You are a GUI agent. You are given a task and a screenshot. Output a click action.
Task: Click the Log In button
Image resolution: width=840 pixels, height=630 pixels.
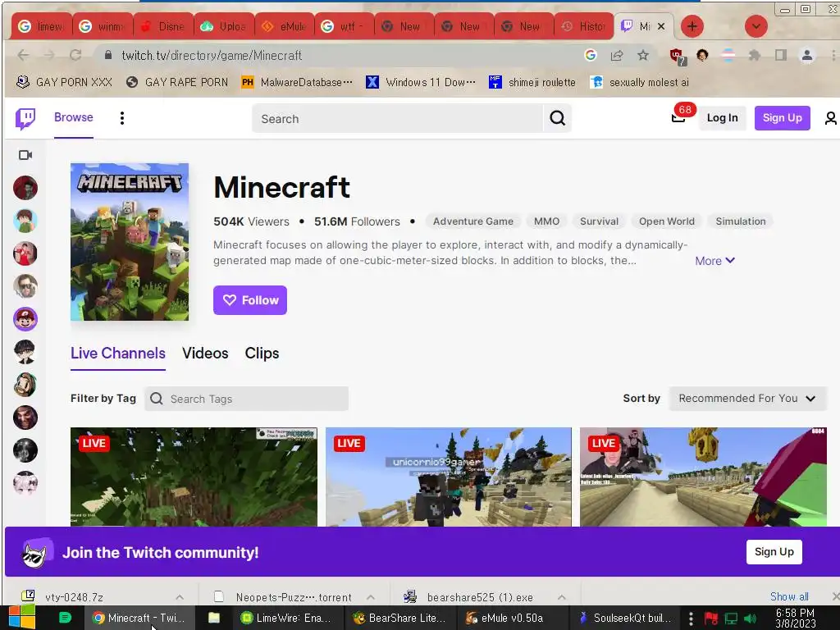[722, 118]
